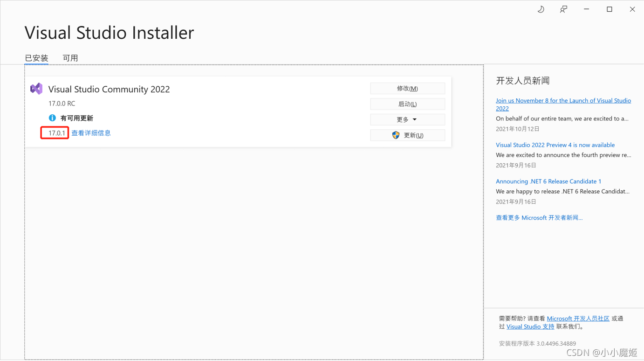Viewport: 644px width, 361px height.
Task: Open the .NET 6 Release Candidate 1 link
Action: tap(548, 181)
